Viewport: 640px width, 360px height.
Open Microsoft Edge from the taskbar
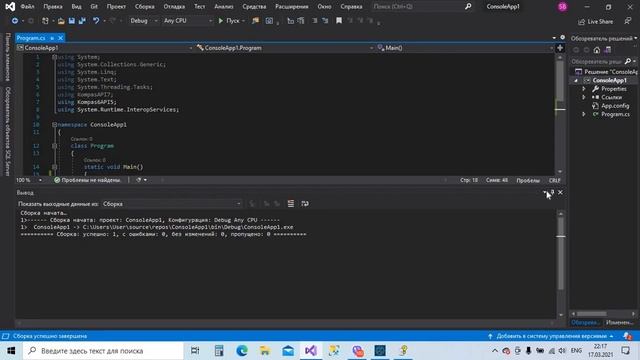coord(242,351)
